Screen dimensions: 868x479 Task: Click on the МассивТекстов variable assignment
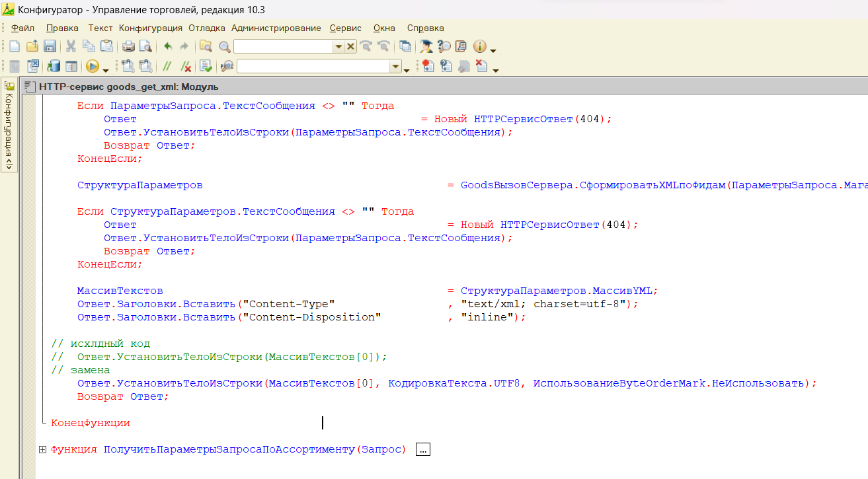(x=120, y=291)
